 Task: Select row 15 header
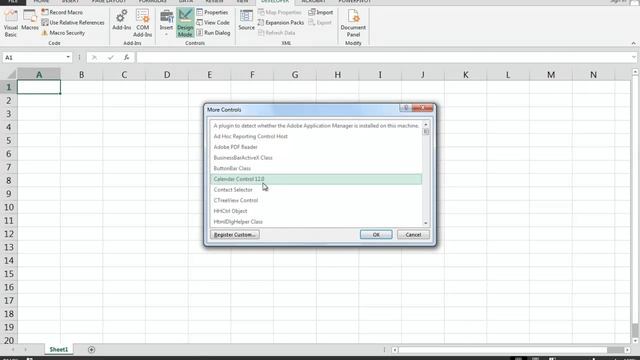coord(9,274)
